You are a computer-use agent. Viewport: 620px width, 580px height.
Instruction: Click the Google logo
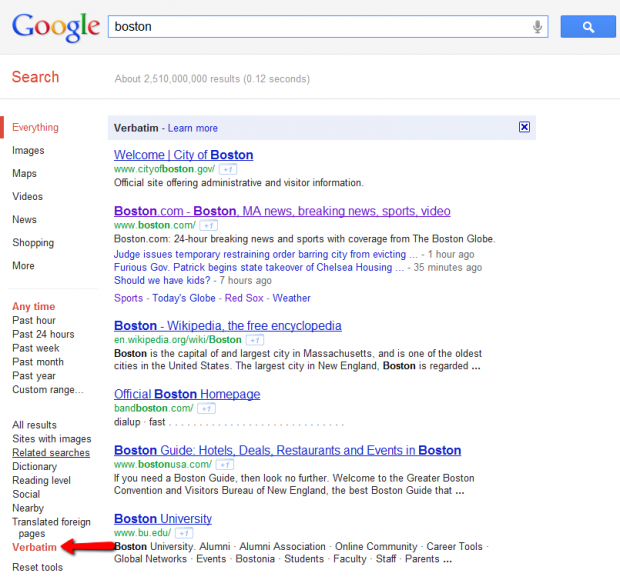click(x=55, y=27)
